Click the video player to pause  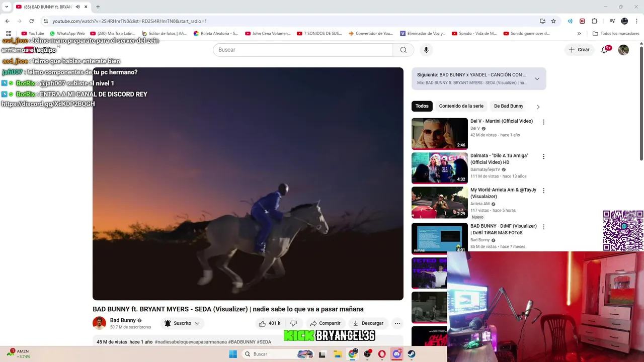coord(248,184)
